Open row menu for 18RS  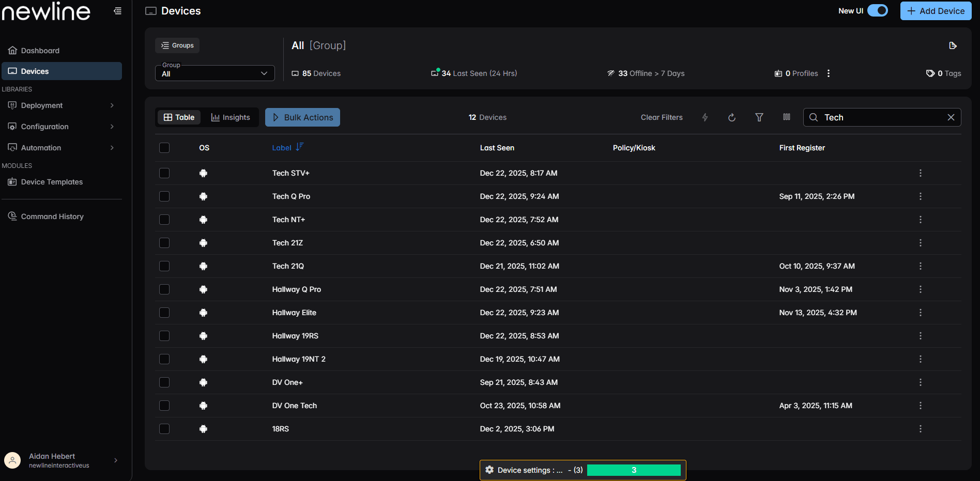(921, 429)
